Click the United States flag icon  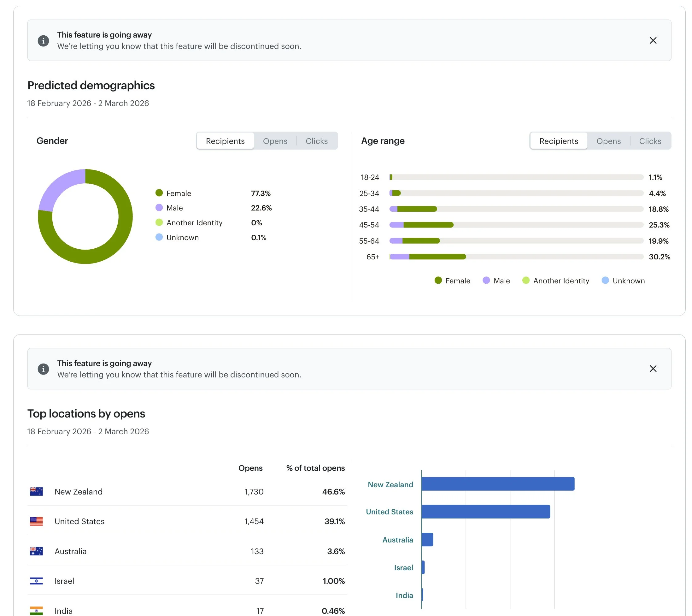pos(36,521)
